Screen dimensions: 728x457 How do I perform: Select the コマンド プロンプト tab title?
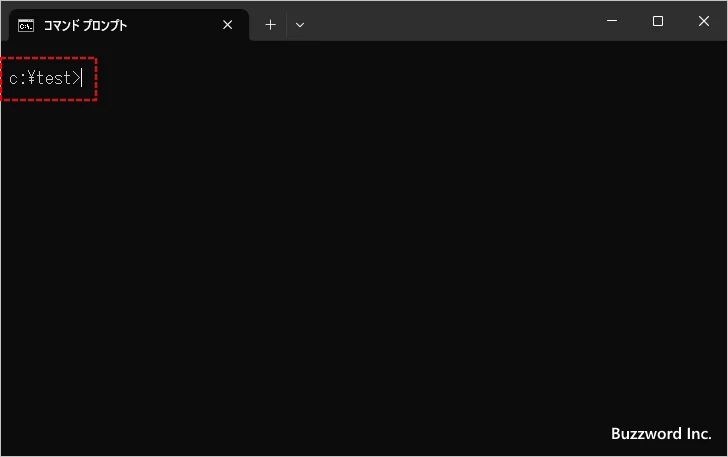(85, 25)
